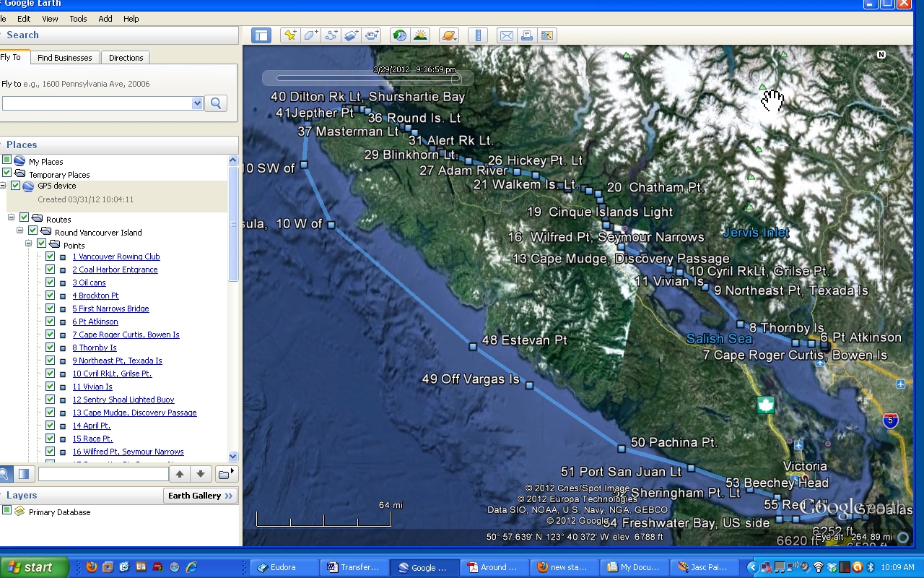Switch planets with Saturn icon
The height and width of the screenshot is (578, 924).
(449, 35)
